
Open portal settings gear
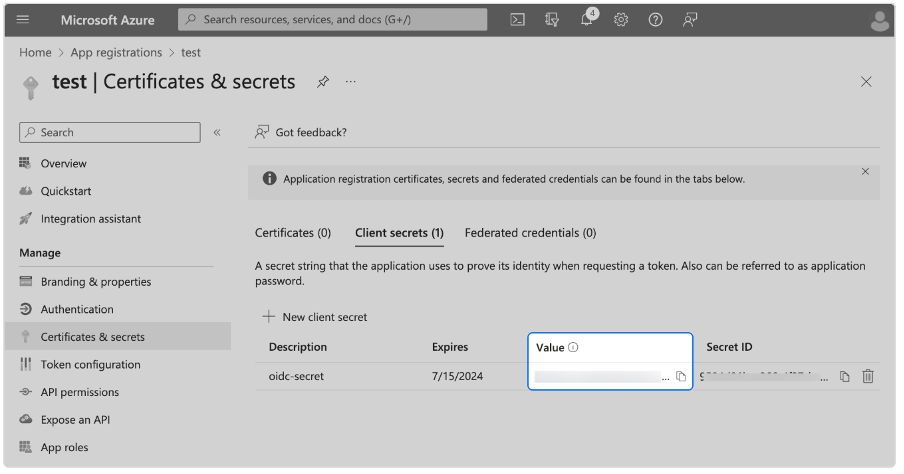click(x=621, y=20)
